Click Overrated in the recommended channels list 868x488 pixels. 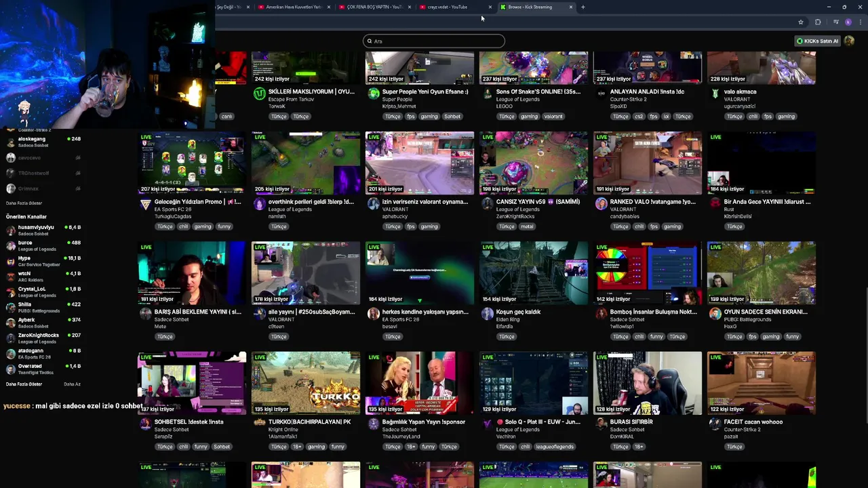click(43, 369)
